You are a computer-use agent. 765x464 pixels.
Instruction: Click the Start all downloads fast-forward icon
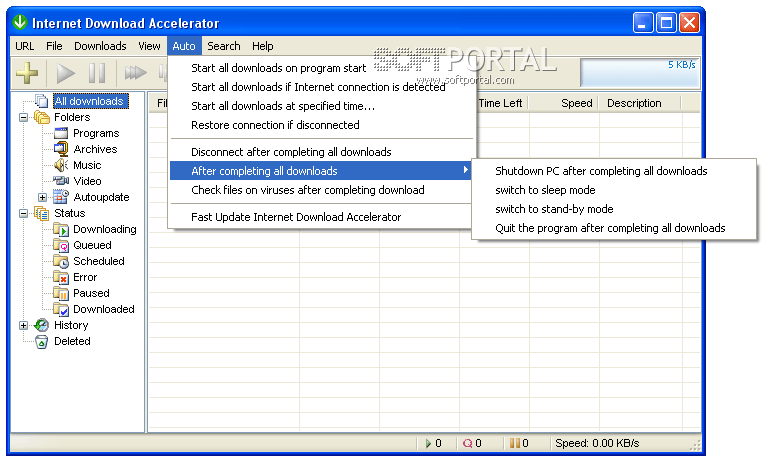135,73
